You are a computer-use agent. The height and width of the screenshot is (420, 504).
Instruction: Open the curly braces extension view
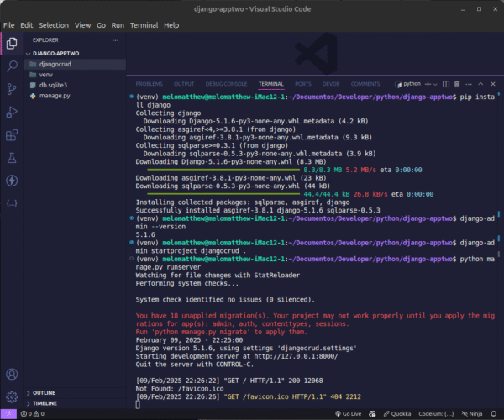[x=12, y=203]
